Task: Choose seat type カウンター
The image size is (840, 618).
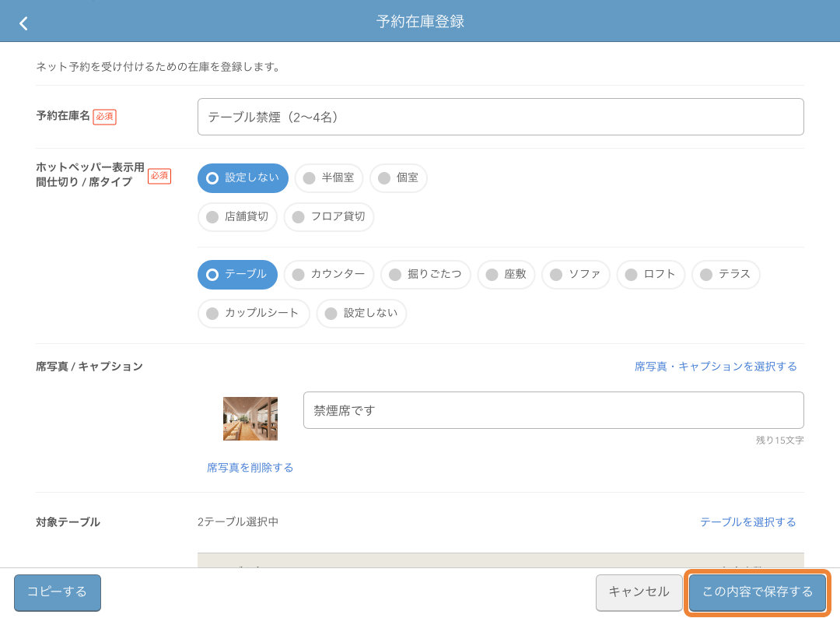Action: point(329,275)
